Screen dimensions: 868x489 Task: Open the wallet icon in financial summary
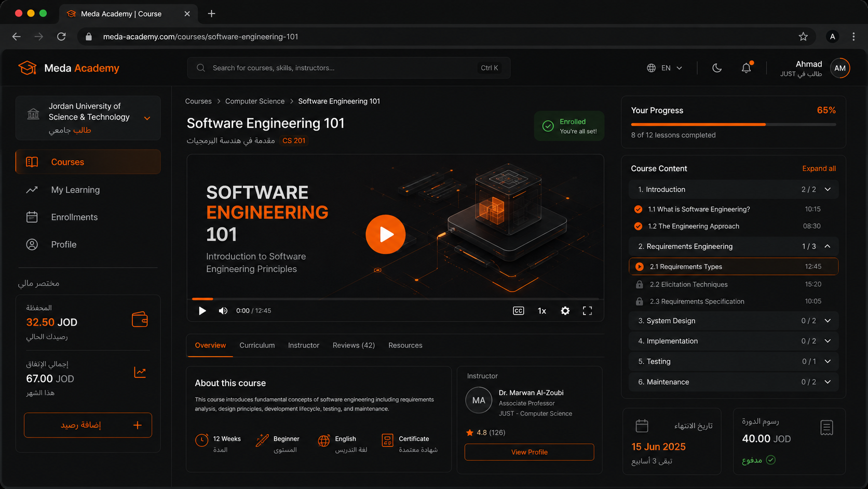coord(140,319)
